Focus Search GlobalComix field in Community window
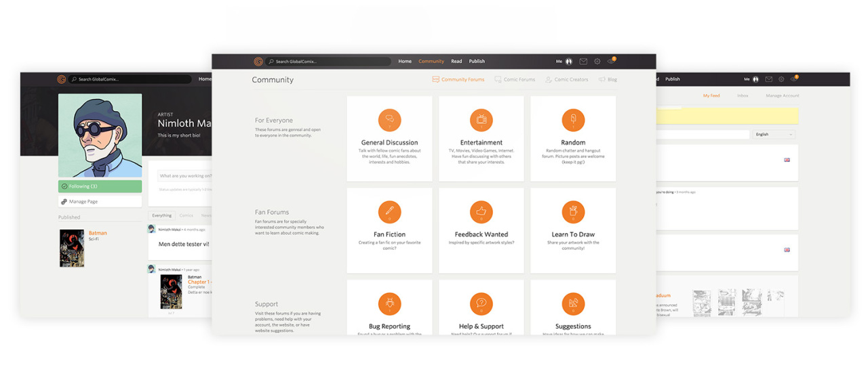Viewport: 868px width, 384px height. coord(328,62)
